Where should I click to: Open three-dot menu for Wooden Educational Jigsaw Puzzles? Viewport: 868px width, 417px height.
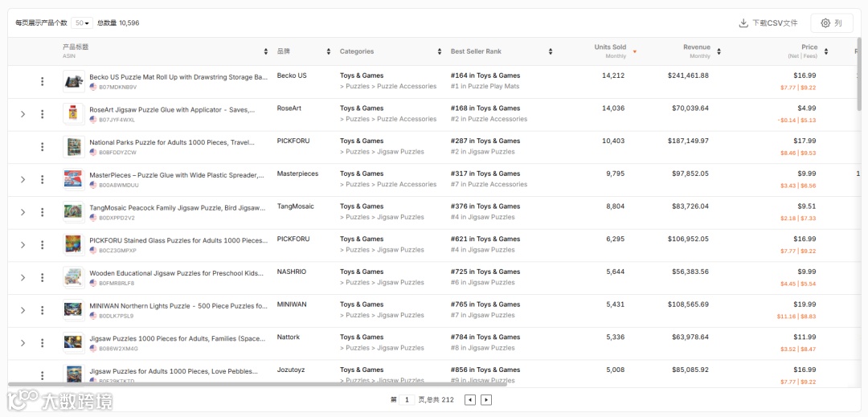pos(42,277)
